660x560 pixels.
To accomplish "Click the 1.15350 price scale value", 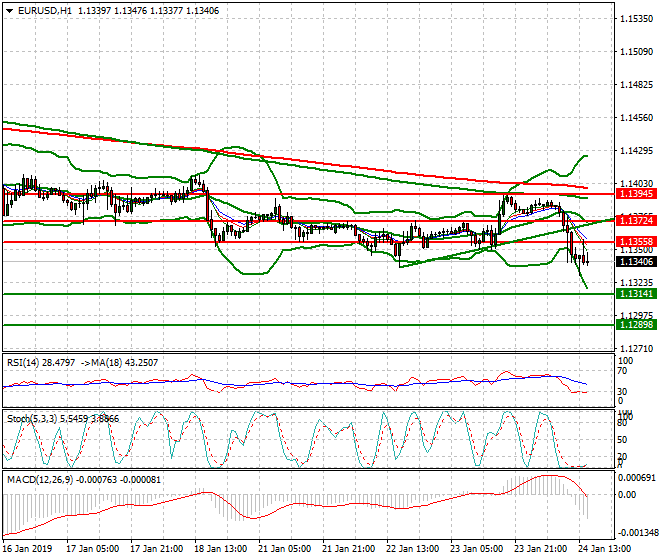I will (636, 19).
